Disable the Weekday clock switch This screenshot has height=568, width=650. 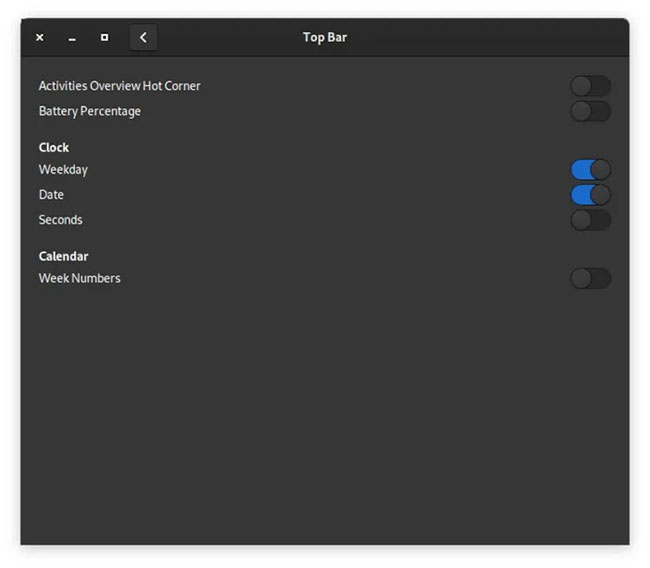point(590,170)
